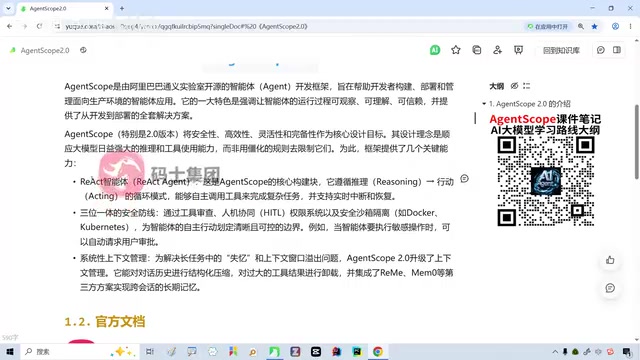Image resolution: width=640 pixels, height=360 pixels.
Task: Open the purple Z app on taskbar
Action: (x=295, y=351)
